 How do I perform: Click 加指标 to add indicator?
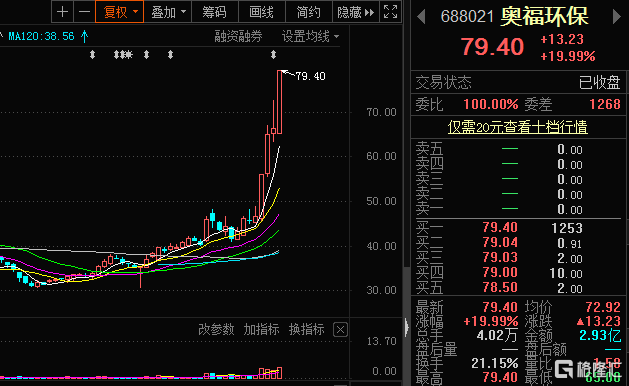(x=261, y=329)
